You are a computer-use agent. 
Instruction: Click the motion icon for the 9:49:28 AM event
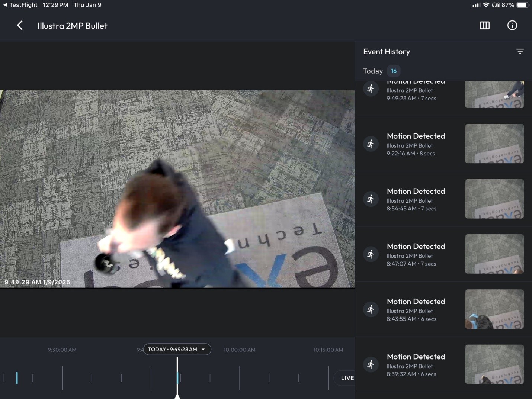click(371, 89)
